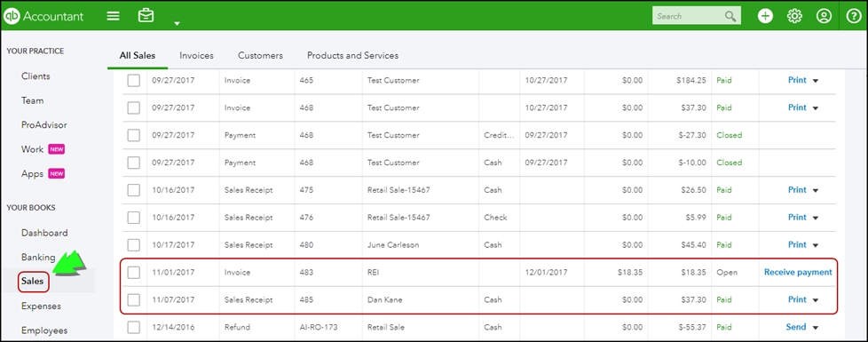868x342 pixels.
Task: Switch to the All Sales tab
Action: click(x=138, y=55)
